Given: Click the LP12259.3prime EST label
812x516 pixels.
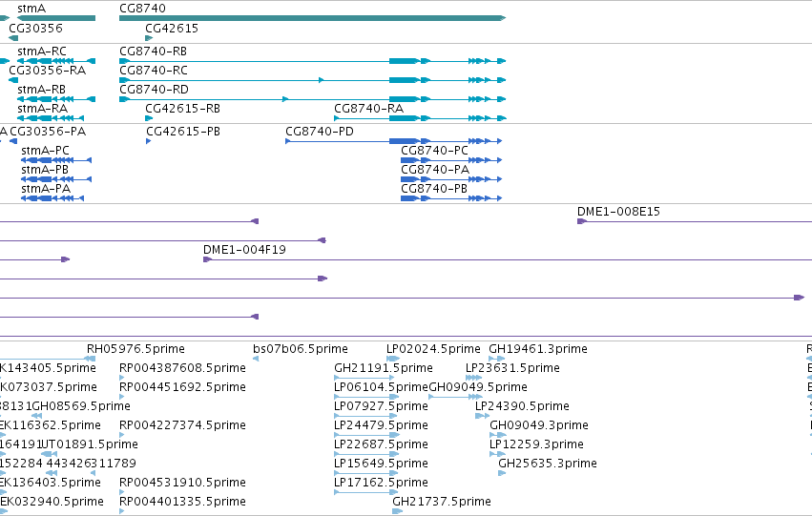Looking at the screenshot, I should pos(536,444).
